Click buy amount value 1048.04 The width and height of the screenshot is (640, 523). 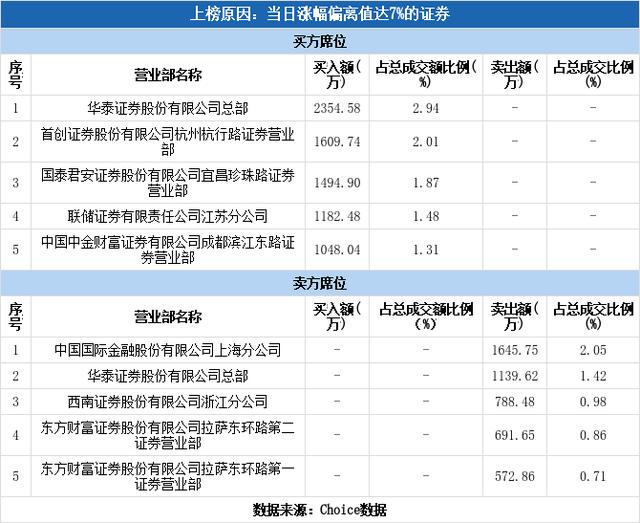pos(337,249)
